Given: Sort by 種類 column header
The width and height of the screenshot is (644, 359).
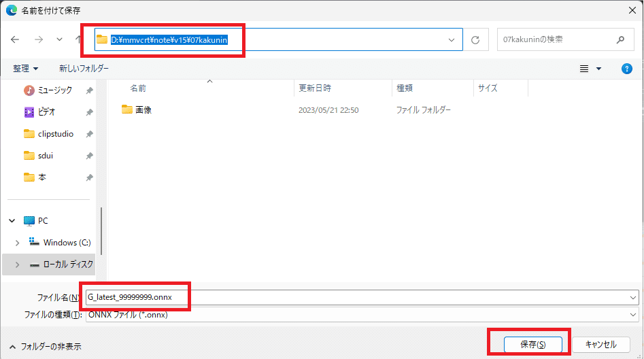Looking at the screenshot, I should [404, 88].
